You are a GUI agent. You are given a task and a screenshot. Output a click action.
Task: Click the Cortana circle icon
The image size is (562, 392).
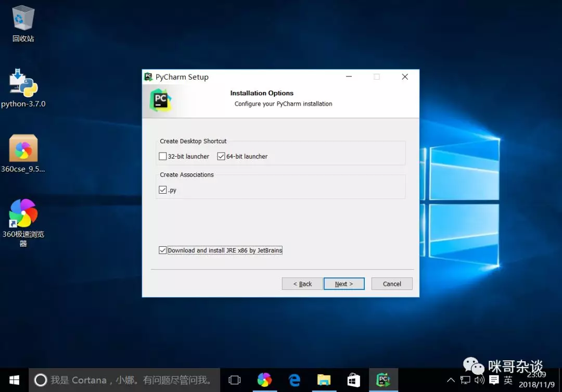[x=41, y=380]
